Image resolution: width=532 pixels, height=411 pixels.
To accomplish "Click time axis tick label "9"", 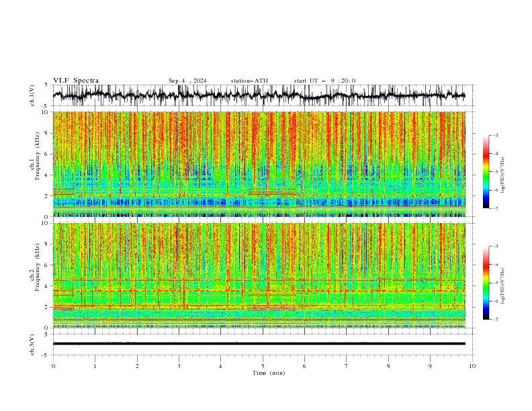I will coord(430,366).
